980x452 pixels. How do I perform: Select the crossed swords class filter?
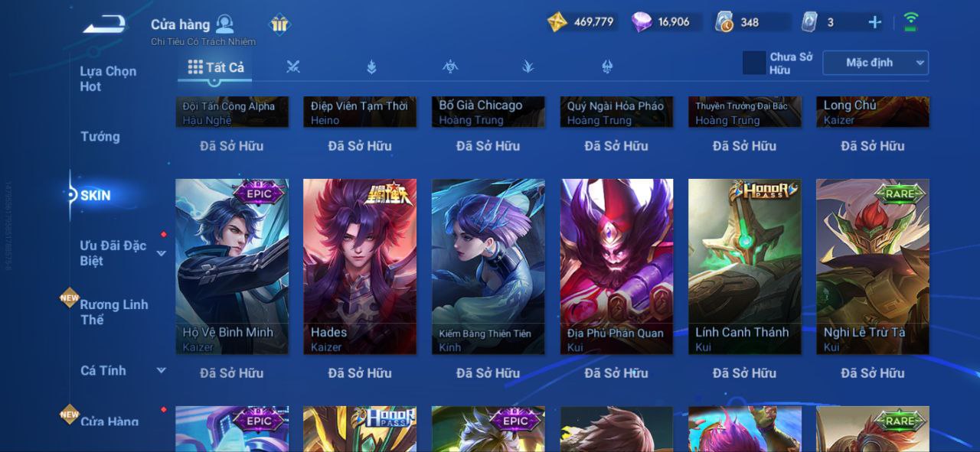pos(292,67)
